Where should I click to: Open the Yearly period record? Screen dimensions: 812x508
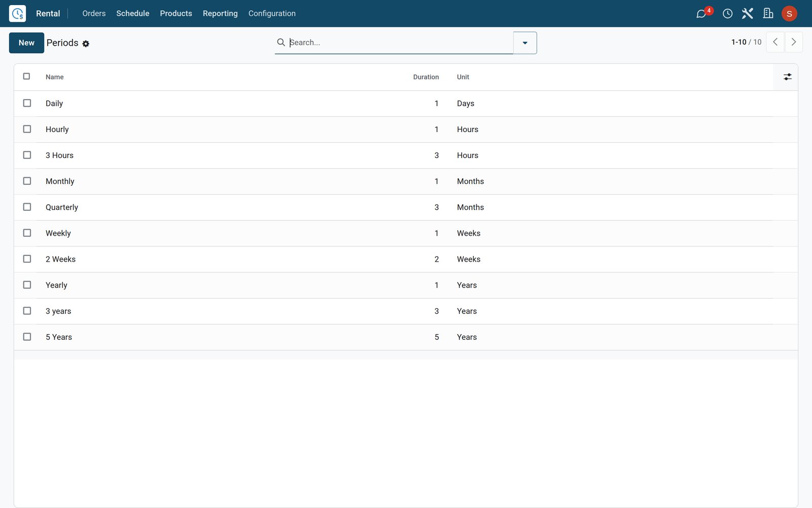56,285
